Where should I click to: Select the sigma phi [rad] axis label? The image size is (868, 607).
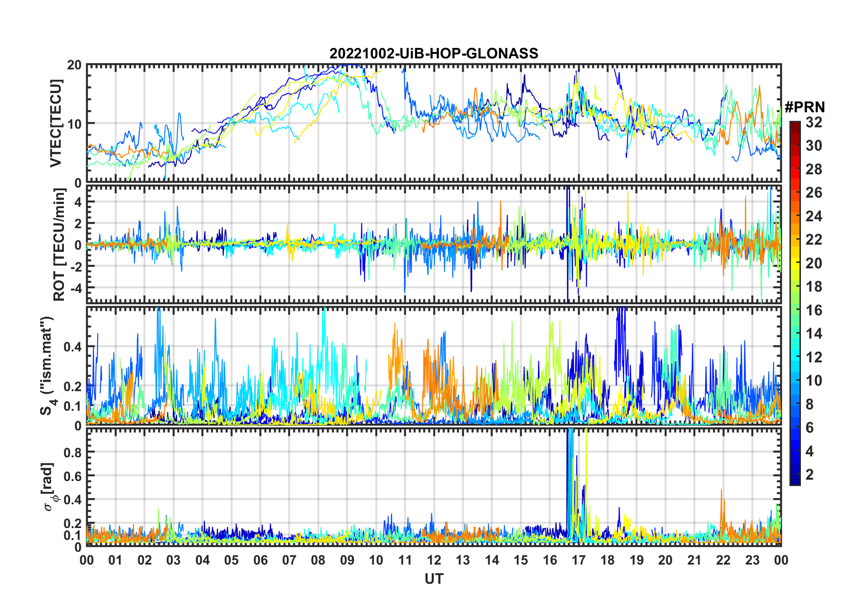pyautogui.click(x=49, y=487)
